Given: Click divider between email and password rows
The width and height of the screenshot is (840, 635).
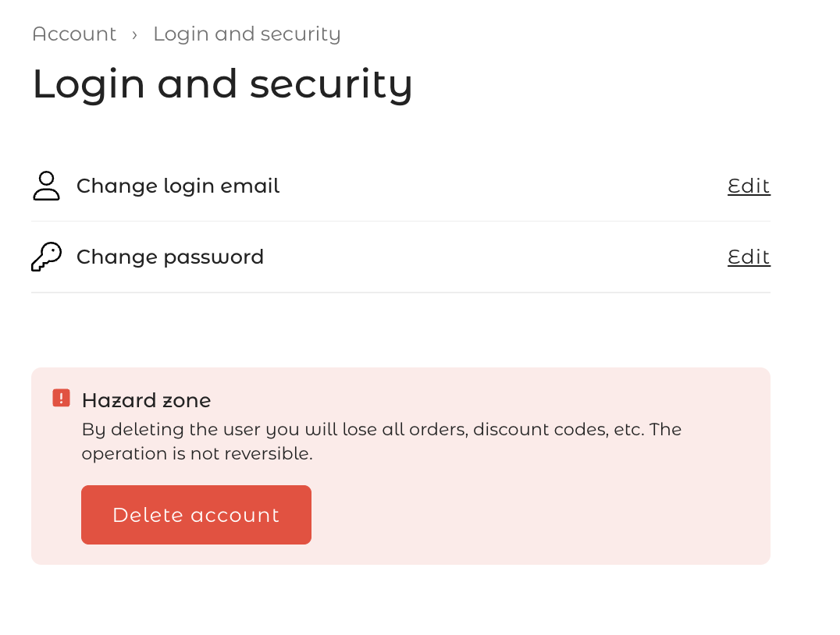Looking at the screenshot, I should [x=400, y=222].
